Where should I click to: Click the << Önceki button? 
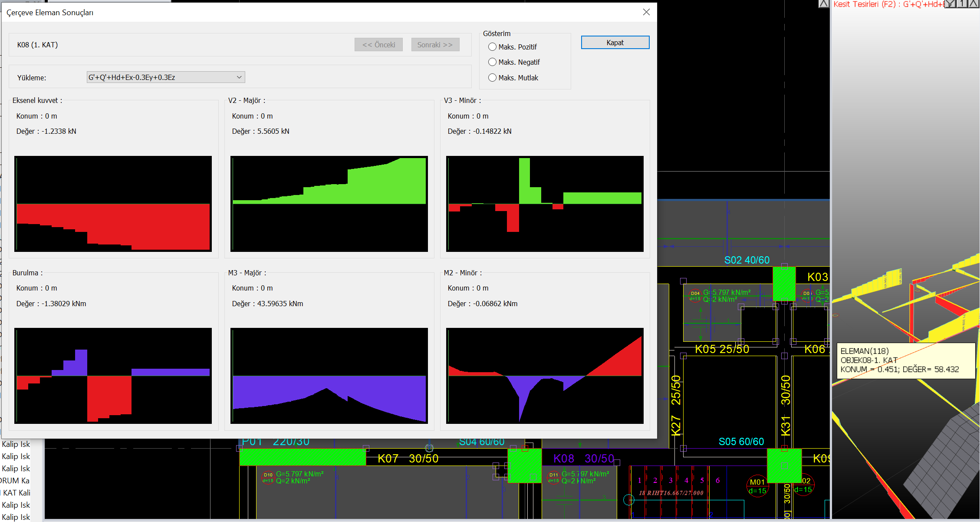point(378,45)
